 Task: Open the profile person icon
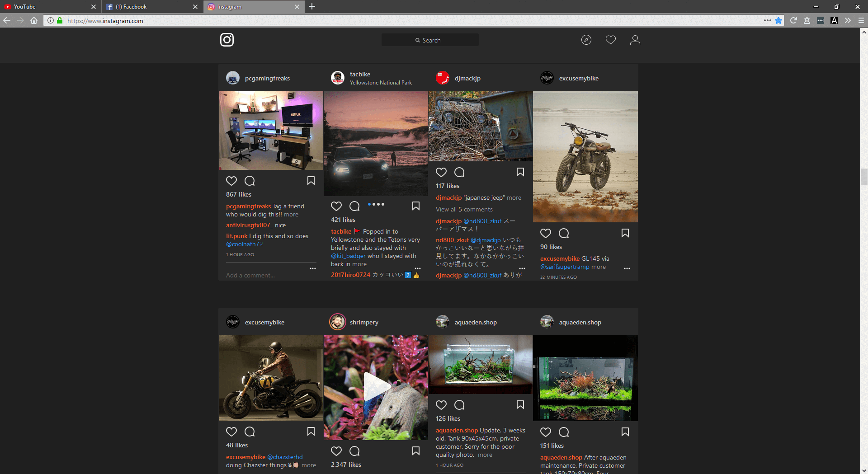click(x=635, y=40)
